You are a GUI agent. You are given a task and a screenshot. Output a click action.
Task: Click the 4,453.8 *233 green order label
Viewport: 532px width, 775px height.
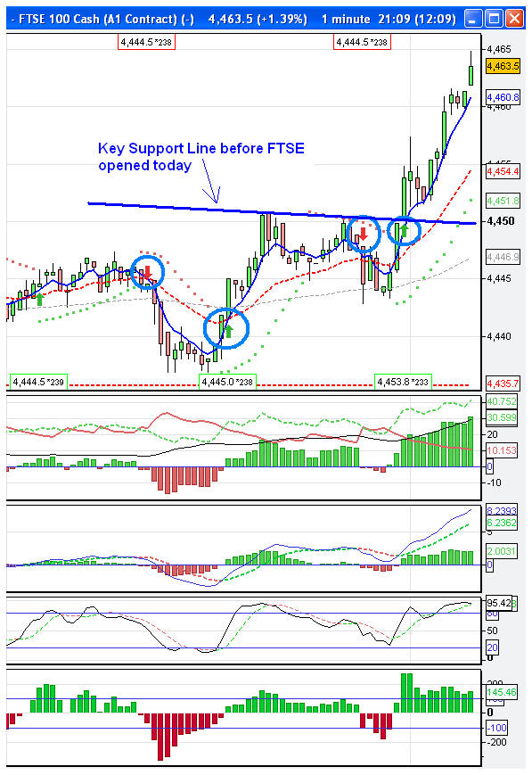(x=403, y=382)
